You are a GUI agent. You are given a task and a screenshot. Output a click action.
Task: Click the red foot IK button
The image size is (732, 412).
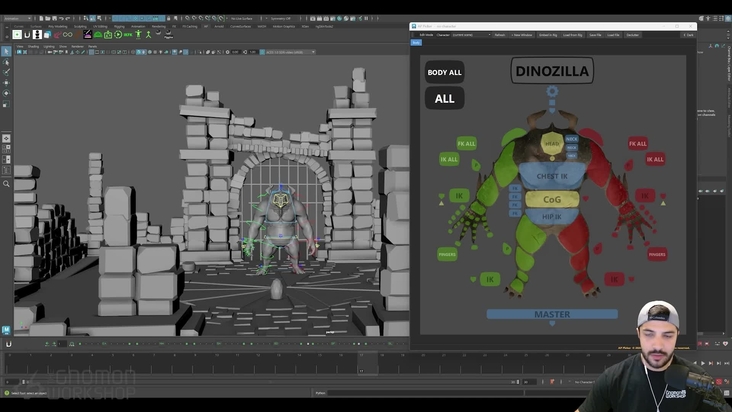(x=614, y=279)
